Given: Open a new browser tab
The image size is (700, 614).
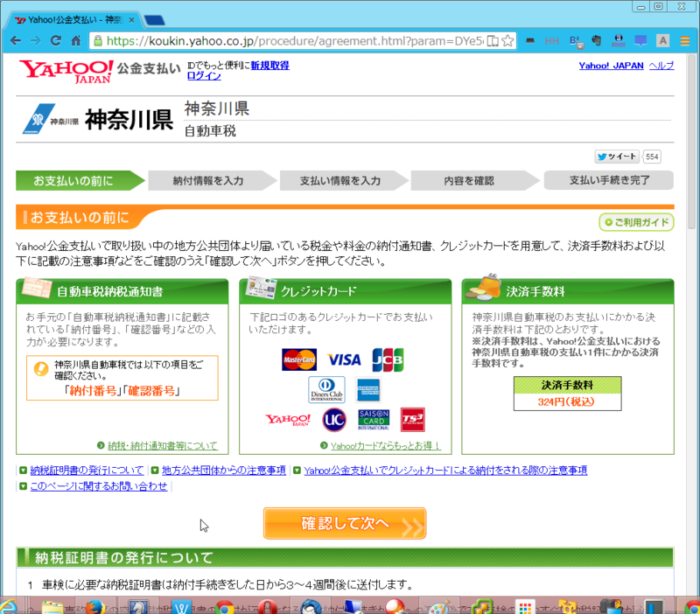Looking at the screenshot, I should coord(155,20).
